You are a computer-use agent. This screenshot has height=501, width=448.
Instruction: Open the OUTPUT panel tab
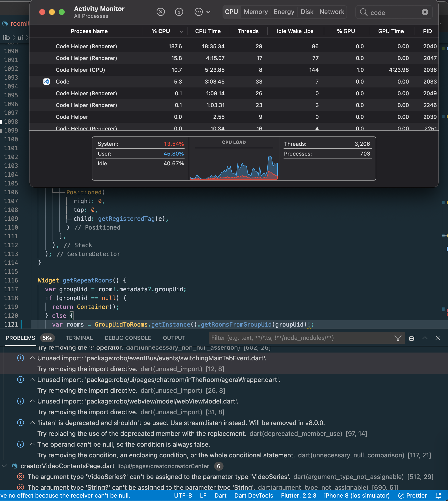(174, 338)
